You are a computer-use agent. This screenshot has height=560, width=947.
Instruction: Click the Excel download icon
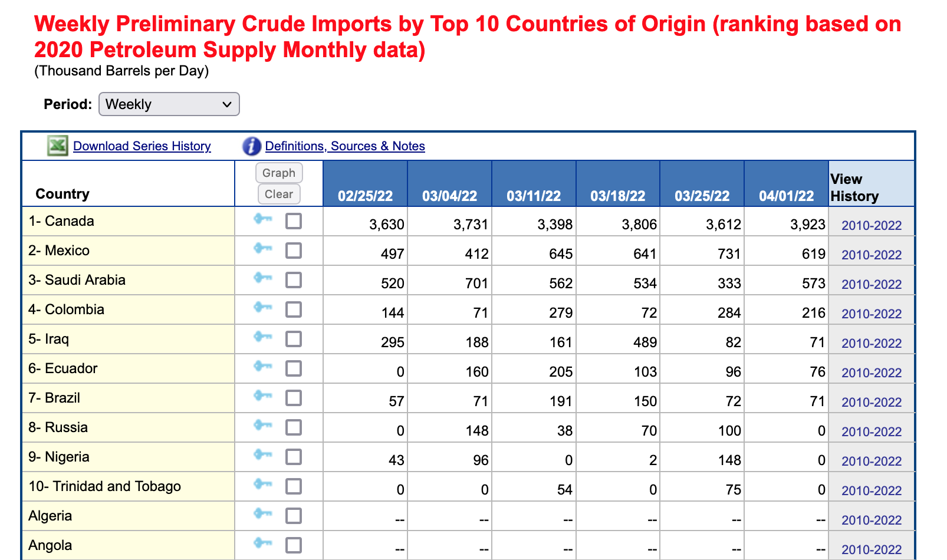pyautogui.click(x=57, y=146)
